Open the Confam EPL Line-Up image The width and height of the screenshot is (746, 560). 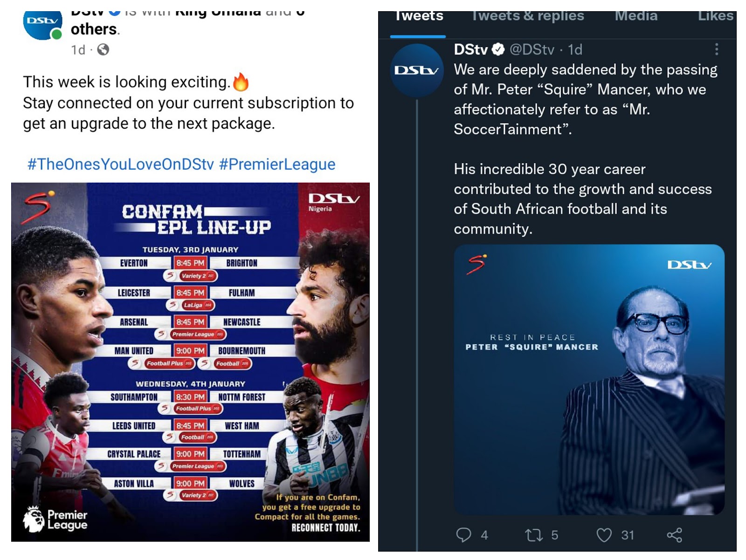click(190, 362)
